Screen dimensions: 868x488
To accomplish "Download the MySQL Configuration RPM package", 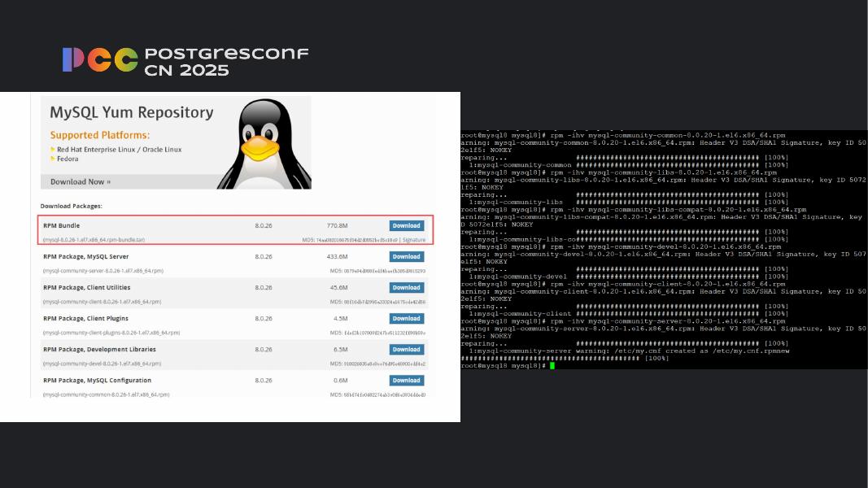I will 406,381.
